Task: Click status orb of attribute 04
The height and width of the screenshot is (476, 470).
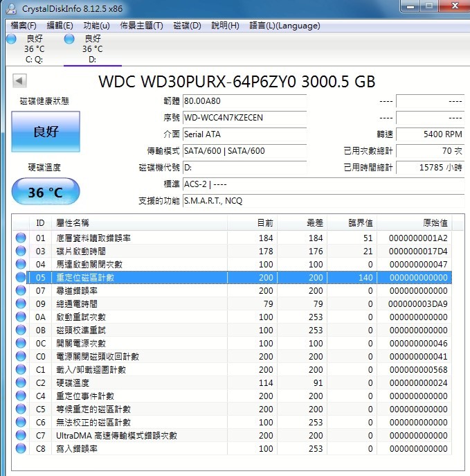Action: [21, 264]
